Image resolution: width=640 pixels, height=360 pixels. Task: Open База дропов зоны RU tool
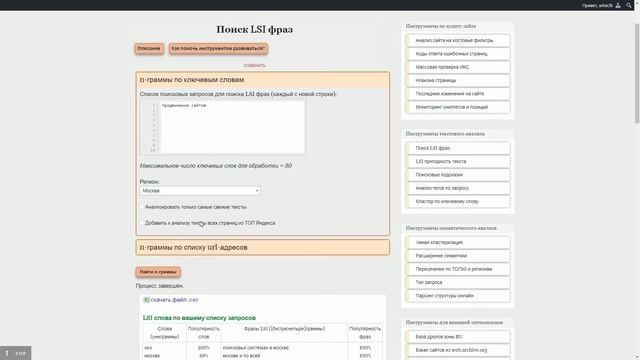coord(458,337)
